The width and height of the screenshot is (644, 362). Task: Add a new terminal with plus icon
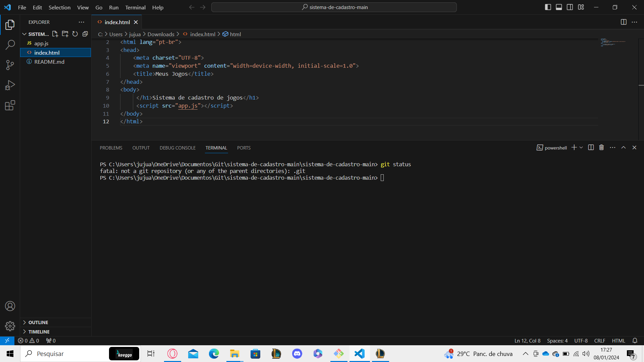pos(574,147)
